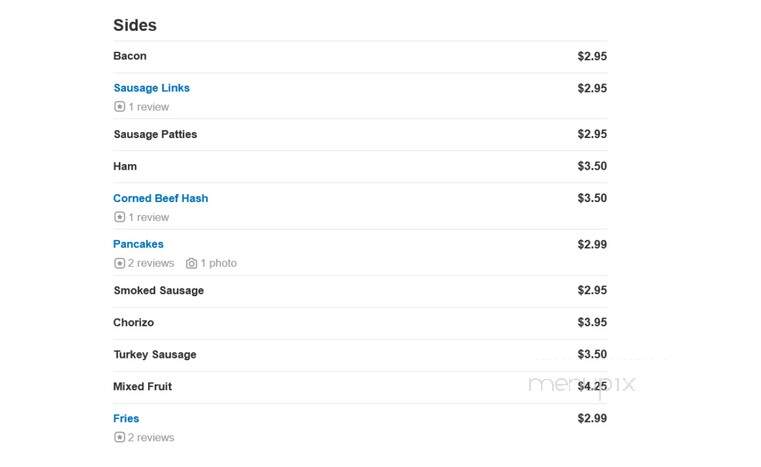This screenshot has height=467, width=761.
Task: Click the menupix watermark logo
Action: 581,385
